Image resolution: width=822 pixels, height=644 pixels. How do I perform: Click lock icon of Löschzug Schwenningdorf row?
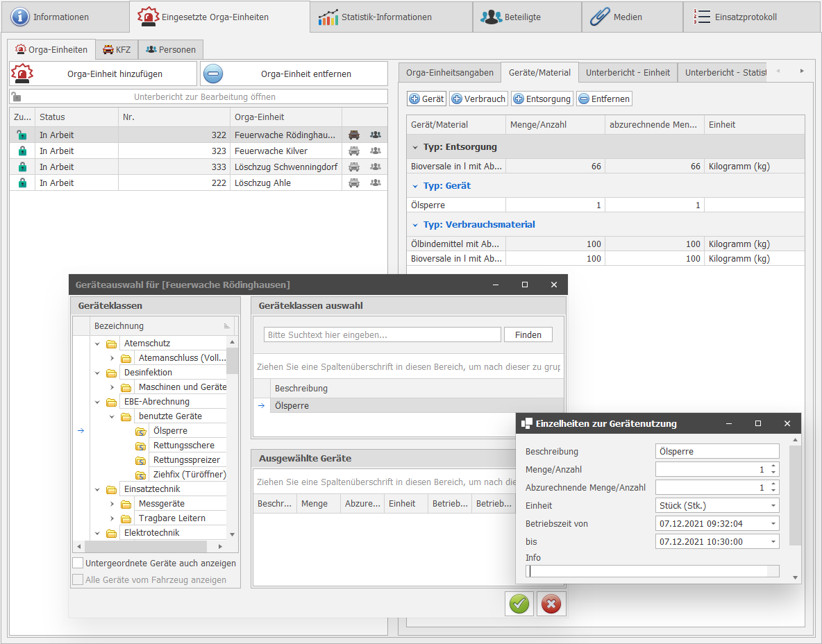[x=22, y=167]
